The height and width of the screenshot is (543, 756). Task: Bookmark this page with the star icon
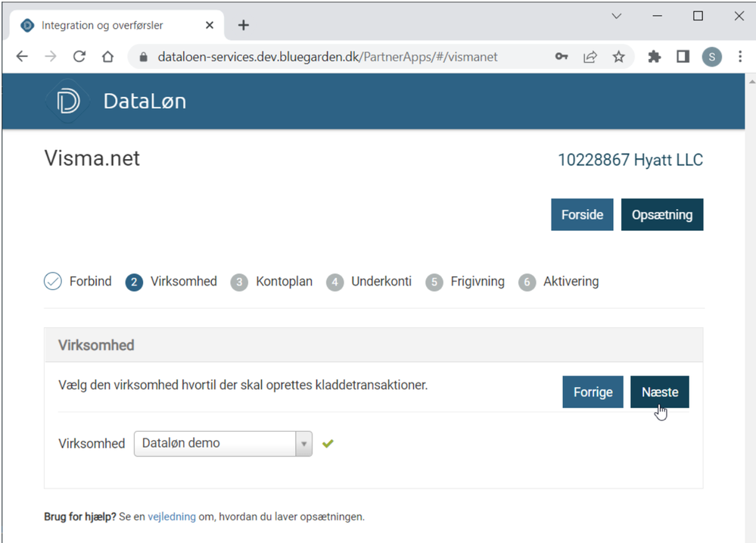click(x=618, y=57)
